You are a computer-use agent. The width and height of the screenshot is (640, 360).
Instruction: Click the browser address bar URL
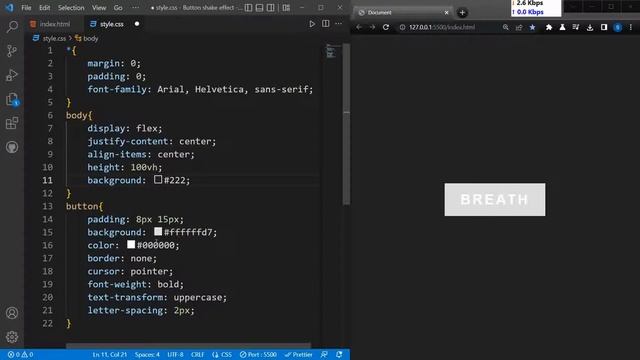(x=442, y=27)
